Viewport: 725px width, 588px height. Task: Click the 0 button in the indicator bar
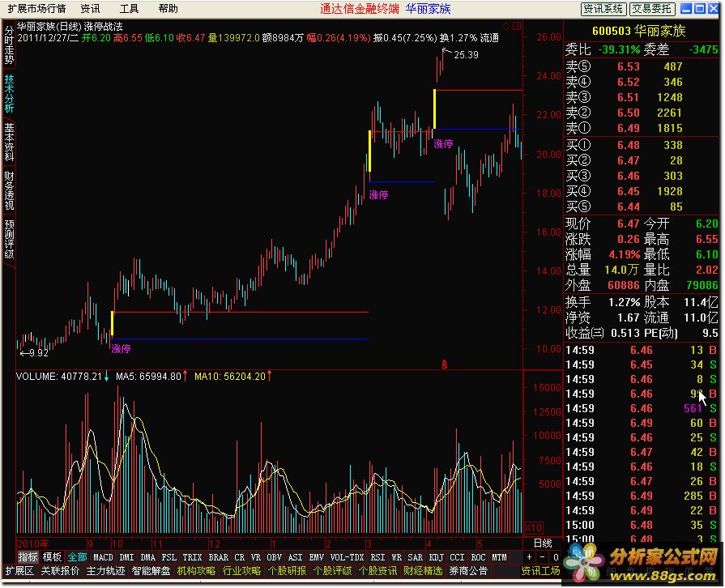[556, 557]
